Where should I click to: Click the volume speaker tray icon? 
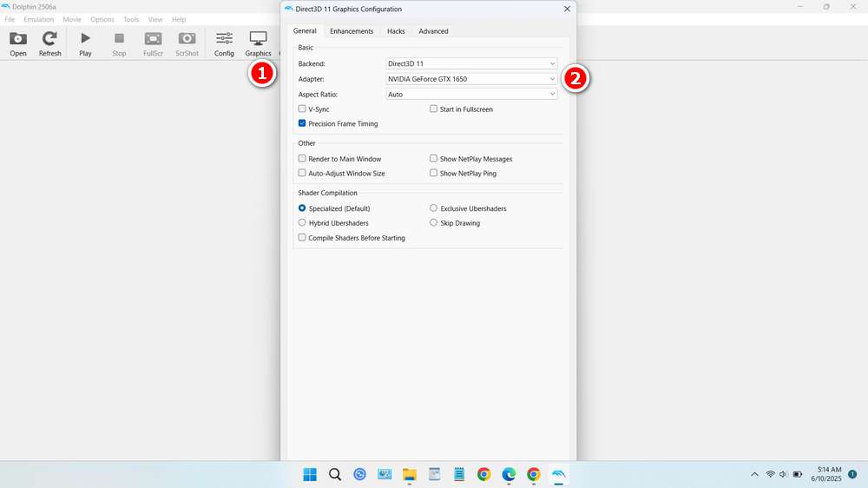pyautogui.click(x=783, y=474)
